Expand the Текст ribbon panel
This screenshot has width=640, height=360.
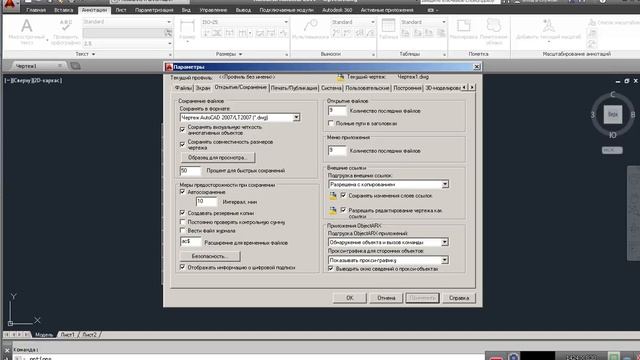click(85, 54)
